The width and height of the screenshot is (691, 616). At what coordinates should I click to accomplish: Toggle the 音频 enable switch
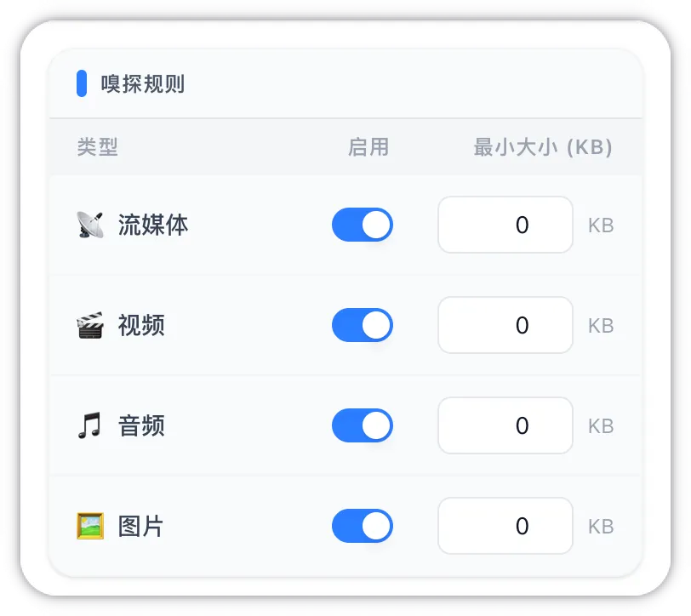point(363,425)
